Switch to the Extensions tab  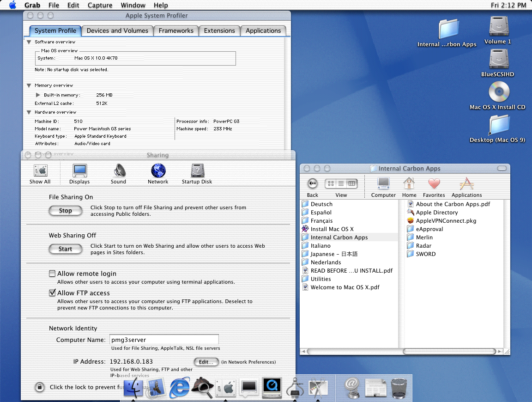219,30
